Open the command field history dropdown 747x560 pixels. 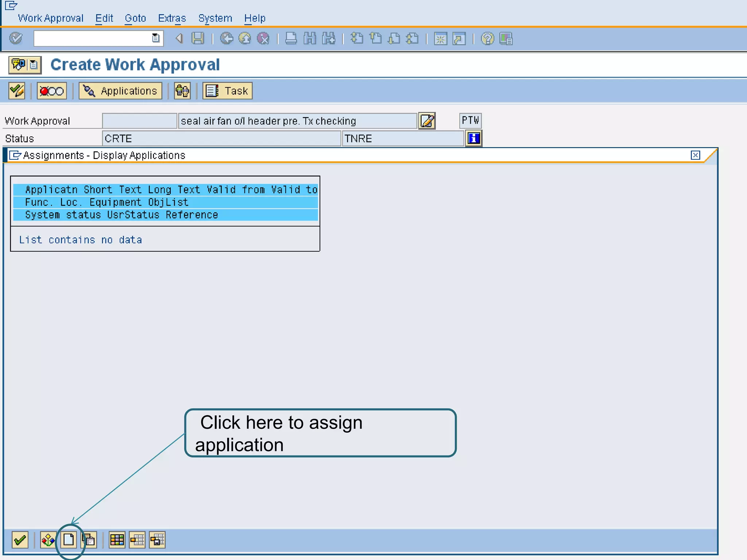(156, 38)
